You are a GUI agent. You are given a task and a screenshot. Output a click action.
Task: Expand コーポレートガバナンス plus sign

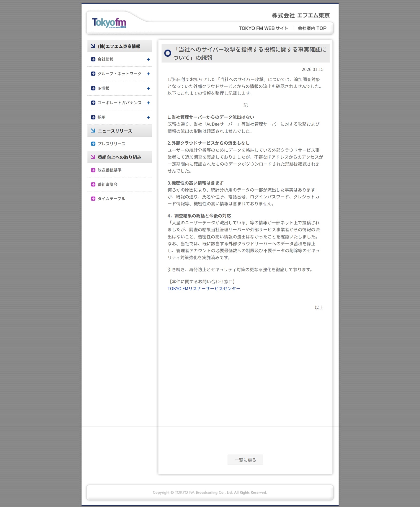(x=148, y=103)
